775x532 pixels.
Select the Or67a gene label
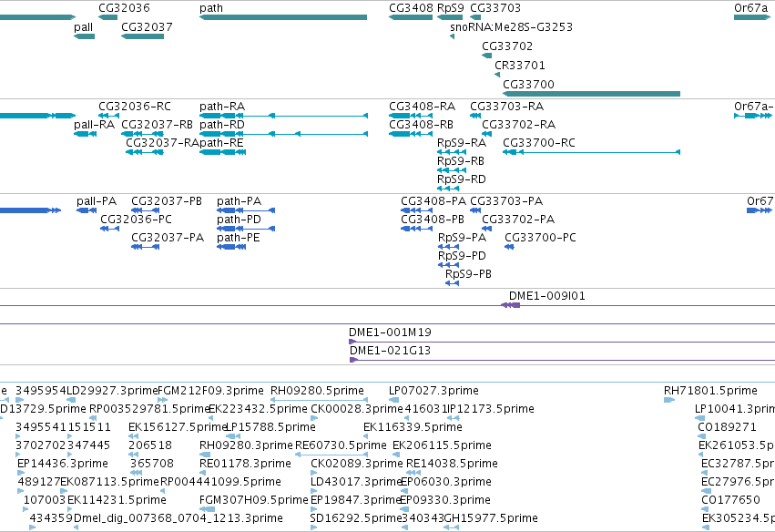[x=750, y=8]
